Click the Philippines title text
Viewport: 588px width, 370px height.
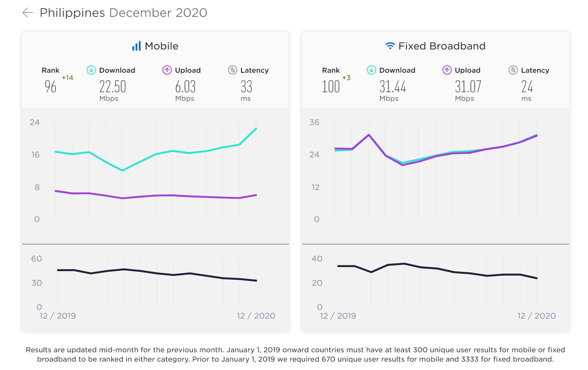click(72, 13)
